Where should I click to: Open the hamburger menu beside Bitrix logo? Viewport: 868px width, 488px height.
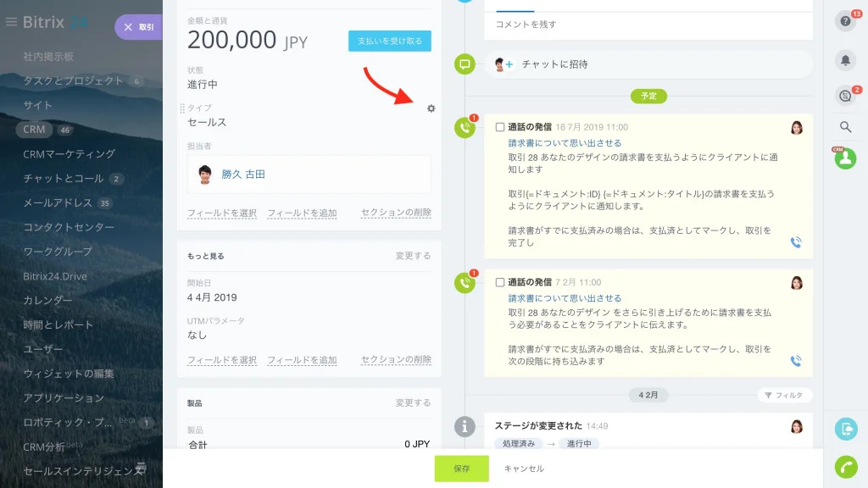[x=11, y=21]
